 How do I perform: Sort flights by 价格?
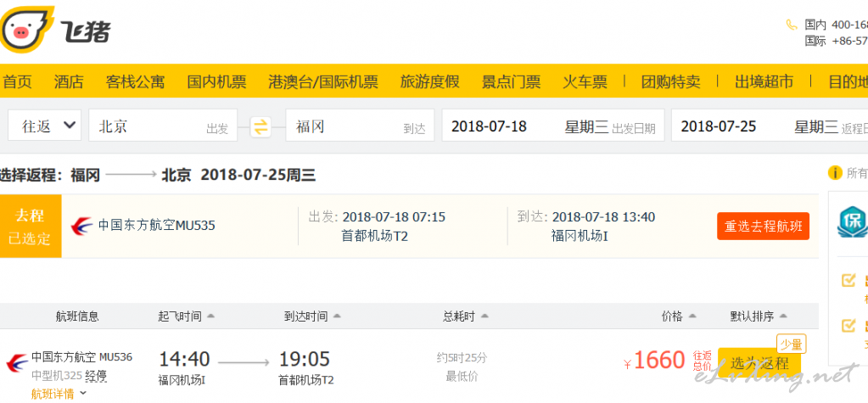point(679,316)
